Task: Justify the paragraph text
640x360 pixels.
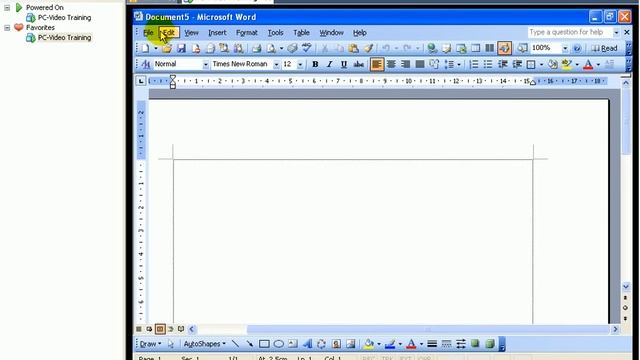Action: click(420, 64)
